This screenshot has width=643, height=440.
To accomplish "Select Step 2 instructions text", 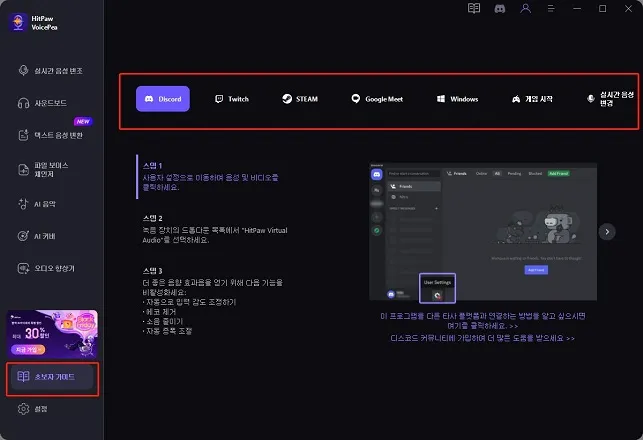I will tap(214, 230).
